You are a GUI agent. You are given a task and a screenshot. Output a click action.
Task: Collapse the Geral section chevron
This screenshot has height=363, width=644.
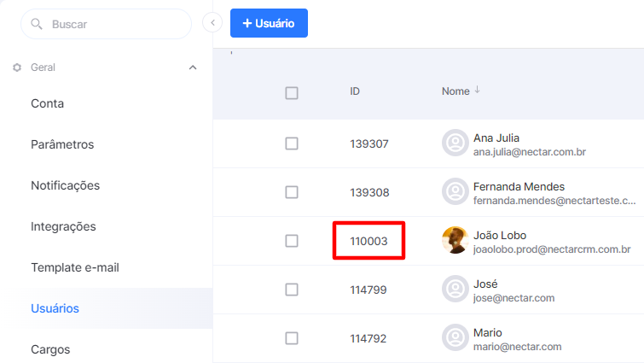coord(193,67)
